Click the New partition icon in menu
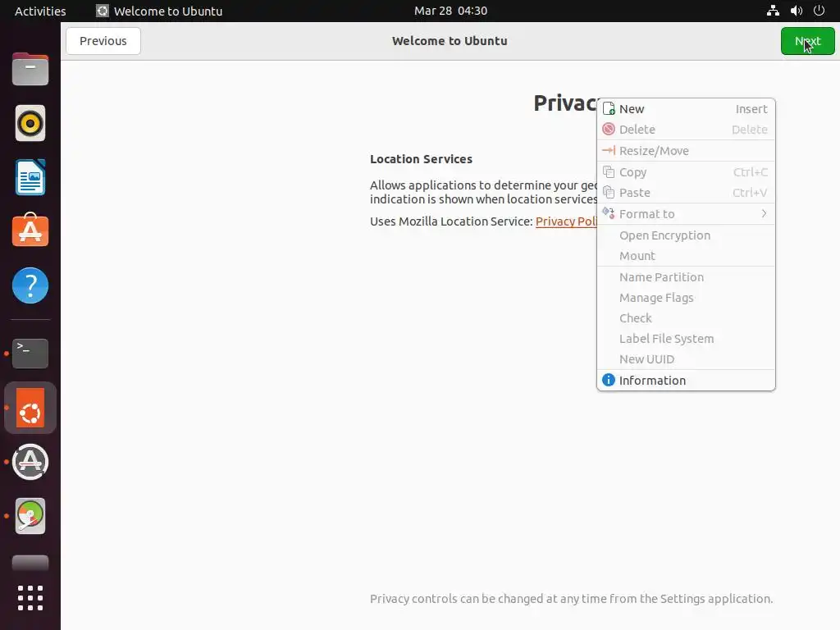The width and height of the screenshot is (840, 630). pyautogui.click(x=609, y=109)
